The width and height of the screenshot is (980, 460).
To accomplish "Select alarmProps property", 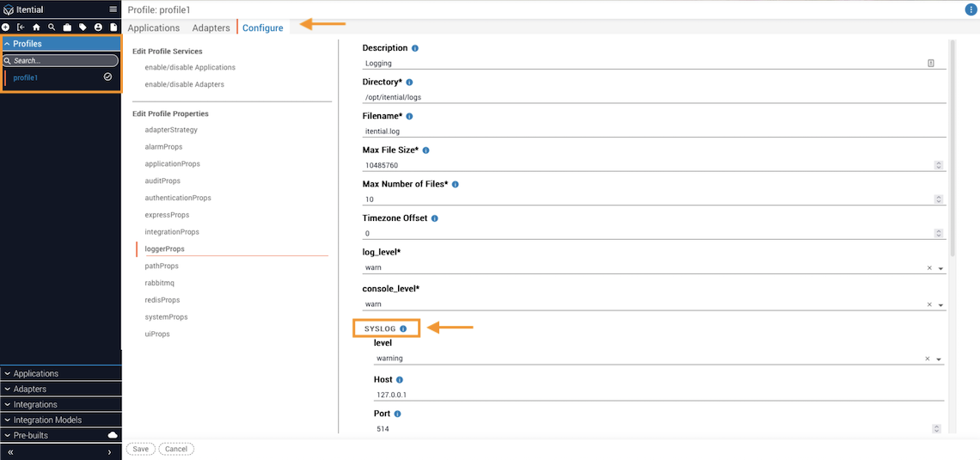I will pyautogui.click(x=163, y=146).
